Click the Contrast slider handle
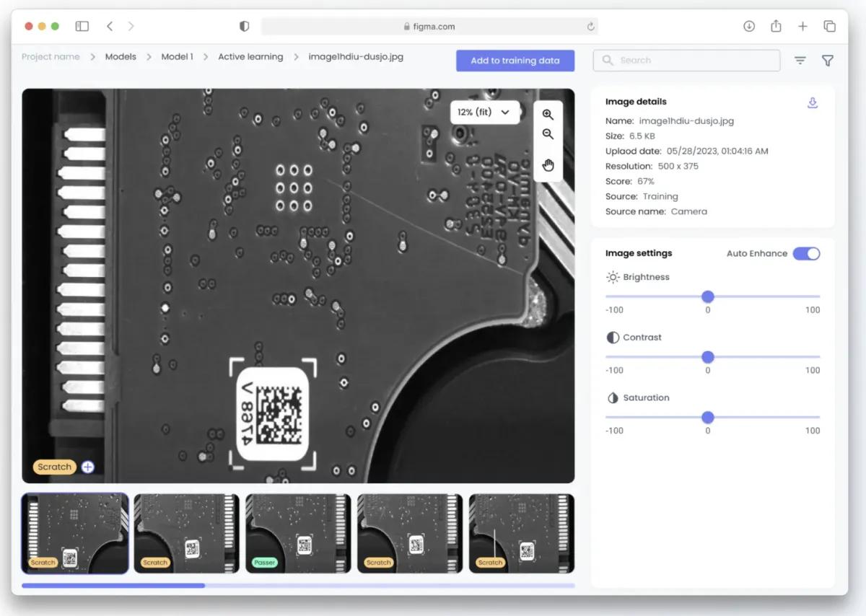866x616 pixels. click(x=707, y=357)
